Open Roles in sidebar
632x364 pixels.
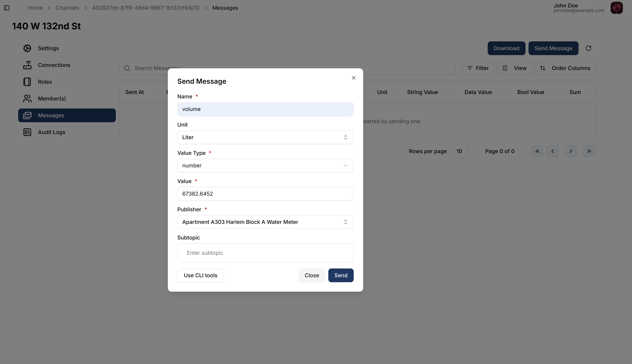click(x=67, y=82)
